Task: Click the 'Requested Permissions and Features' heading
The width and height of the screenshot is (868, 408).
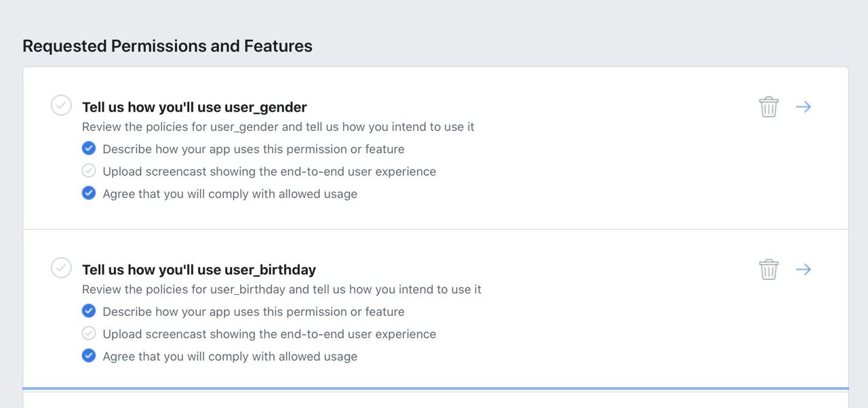Action: point(167,46)
